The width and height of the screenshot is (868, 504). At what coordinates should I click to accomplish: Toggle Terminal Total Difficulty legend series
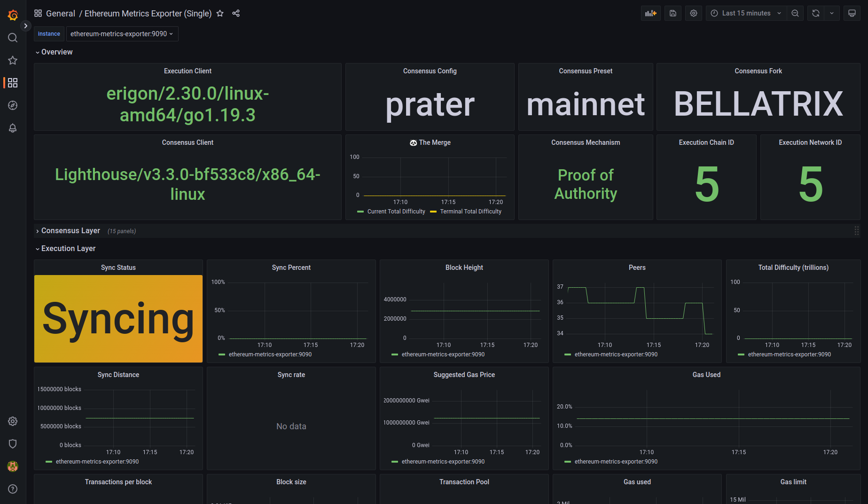click(x=470, y=212)
